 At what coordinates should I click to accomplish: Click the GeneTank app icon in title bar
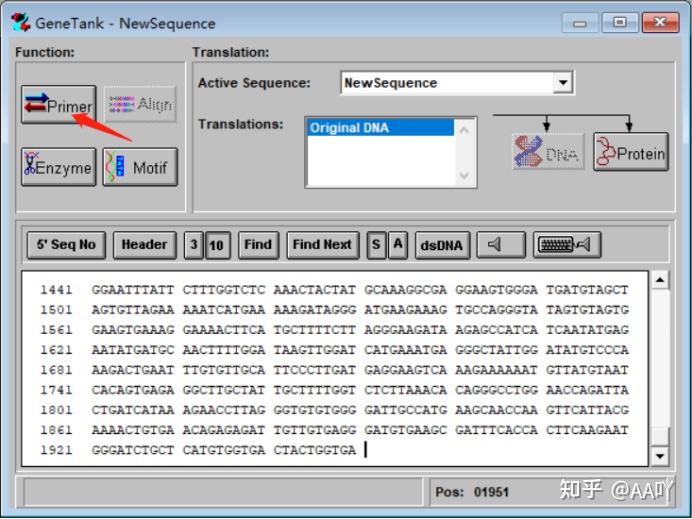click(x=21, y=23)
